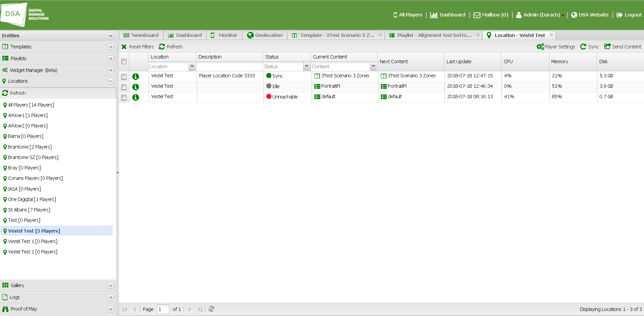Image resolution: width=644 pixels, height=316 pixels.
Task: Open info for the Unreachable player
Action: (x=136, y=97)
